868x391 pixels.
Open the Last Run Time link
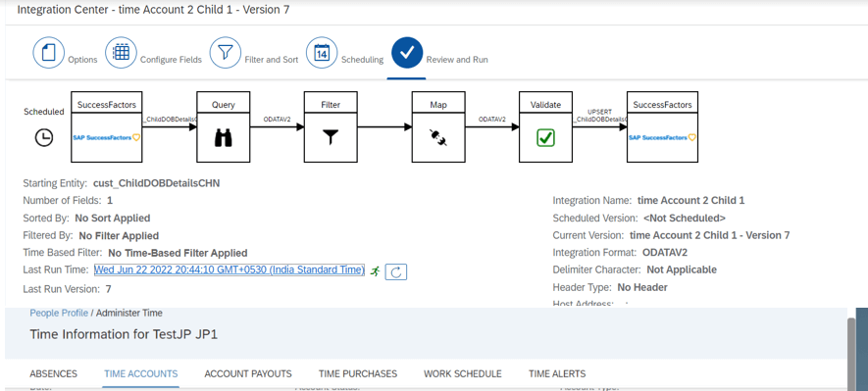(230, 269)
